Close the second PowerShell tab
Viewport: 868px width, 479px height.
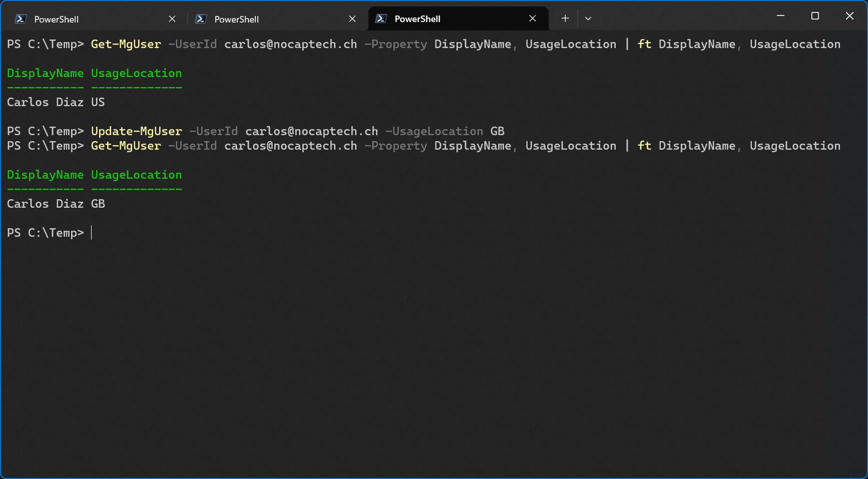[x=352, y=19]
